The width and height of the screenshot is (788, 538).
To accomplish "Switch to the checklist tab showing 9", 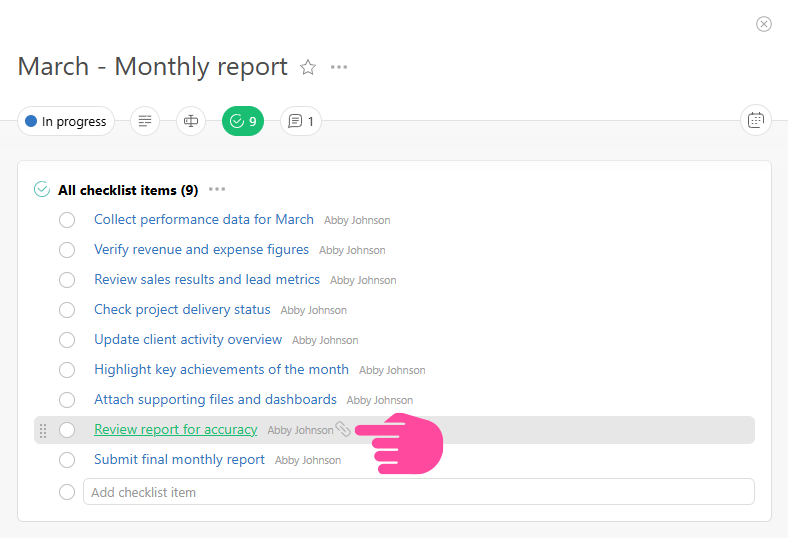I will [x=243, y=121].
